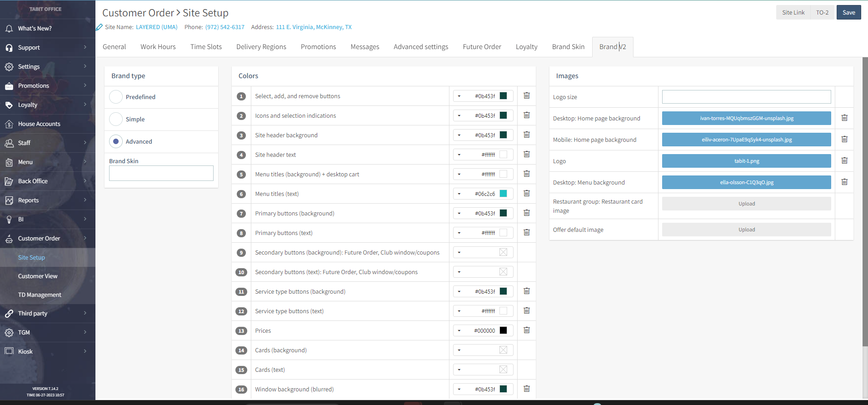This screenshot has height=405, width=868.
Task: Select the Simple brand type
Action: tap(116, 119)
